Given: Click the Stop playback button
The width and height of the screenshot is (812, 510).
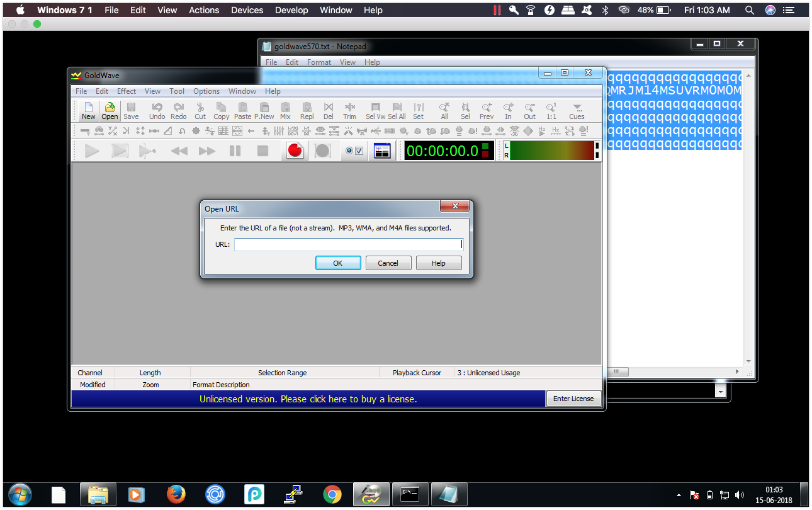Looking at the screenshot, I should 262,151.
